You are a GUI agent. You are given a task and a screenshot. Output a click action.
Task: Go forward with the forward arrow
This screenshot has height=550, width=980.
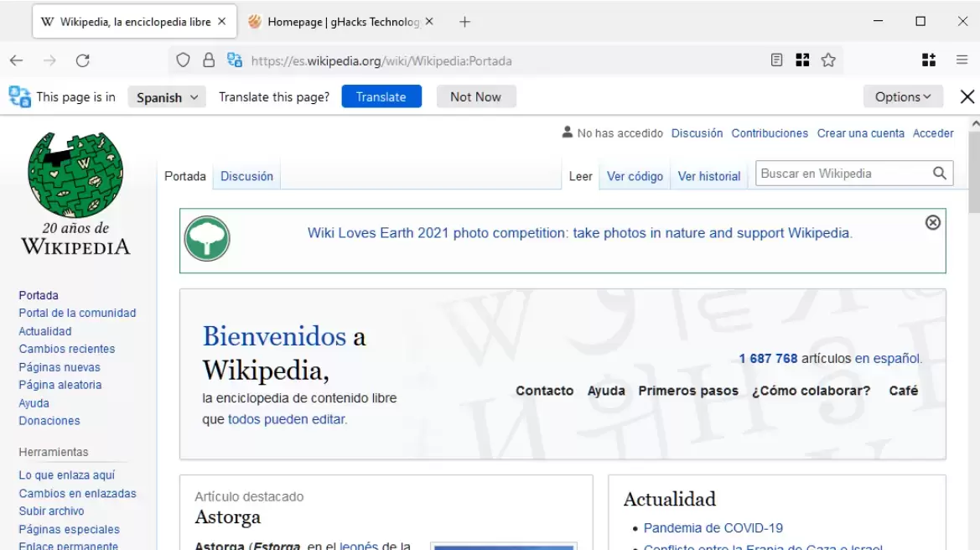pyautogui.click(x=49, y=60)
